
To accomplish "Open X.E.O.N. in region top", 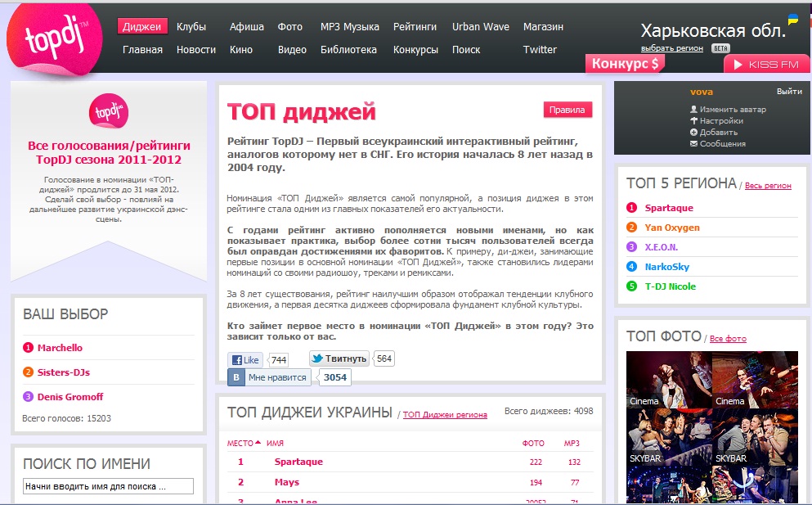I will pos(662,247).
